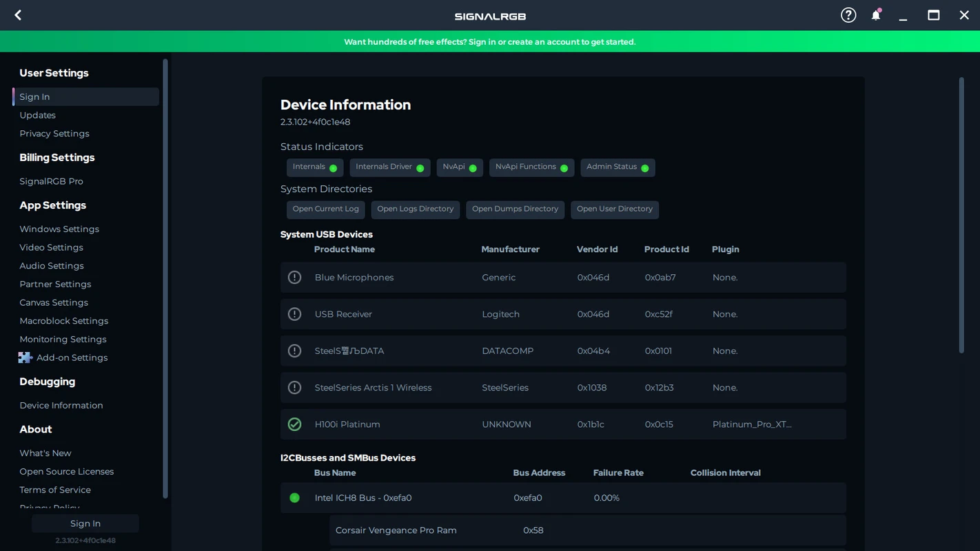The width and height of the screenshot is (980, 551).
Task: Click the Intel ICH8 Bus - 0xefa0 name
Action: point(363,498)
